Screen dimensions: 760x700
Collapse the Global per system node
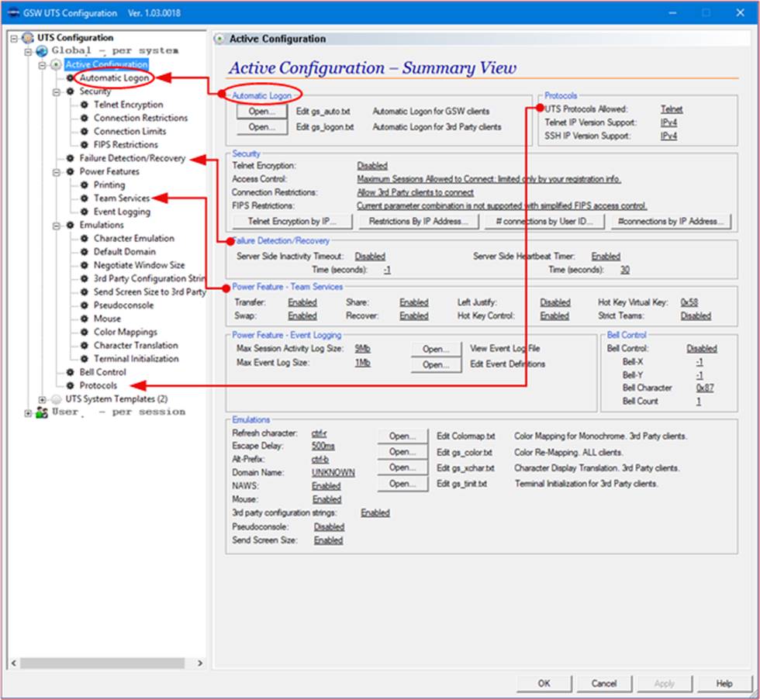click(x=28, y=51)
